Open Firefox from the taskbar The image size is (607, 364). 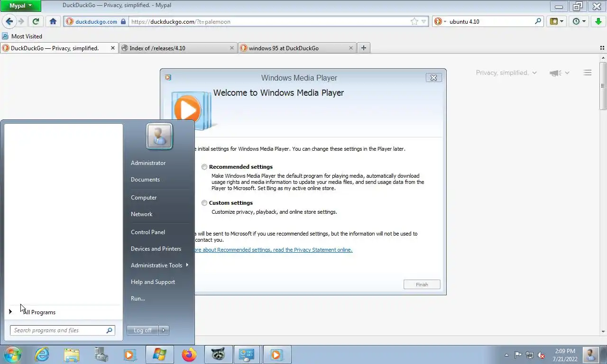[189, 355]
